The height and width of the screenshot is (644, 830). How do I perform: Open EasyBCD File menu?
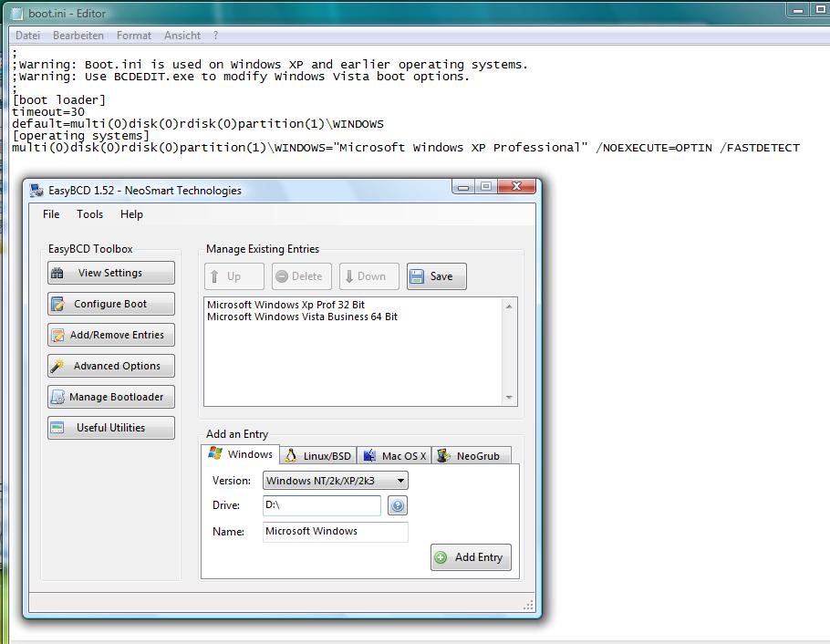click(51, 214)
